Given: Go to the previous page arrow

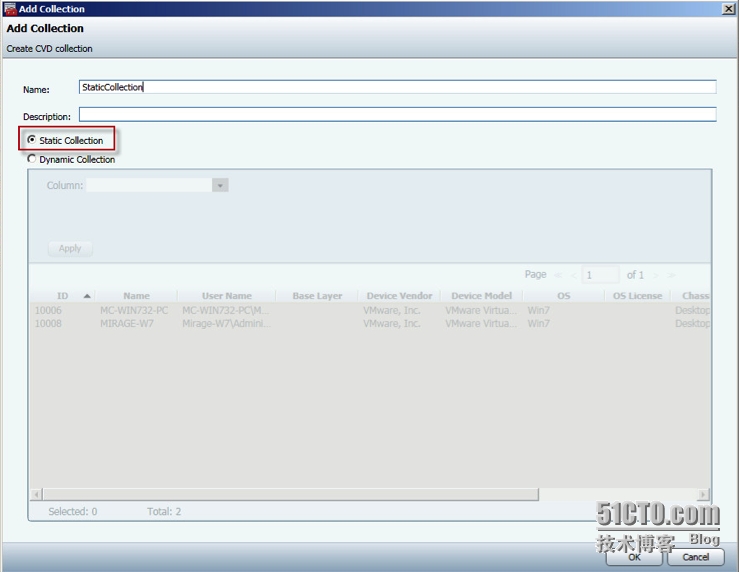Looking at the screenshot, I should point(574,275).
